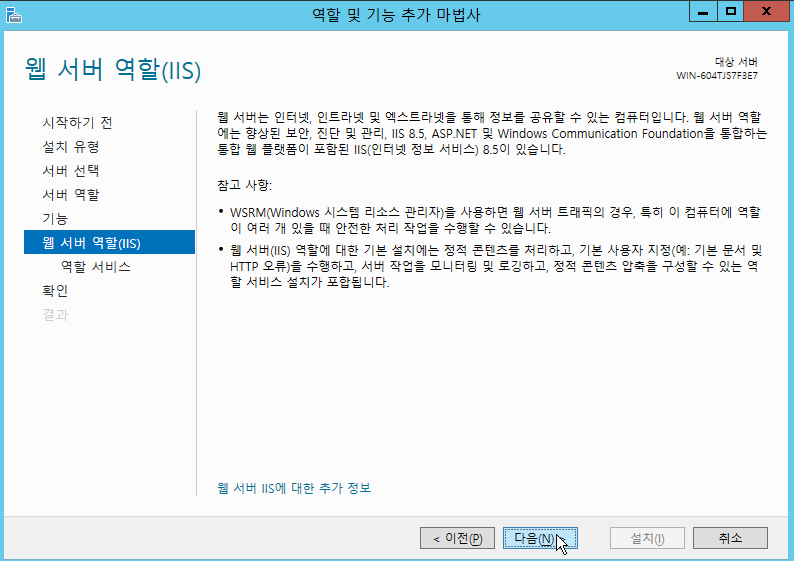
Task: Click the 다음(N) button
Action: [x=540, y=538]
